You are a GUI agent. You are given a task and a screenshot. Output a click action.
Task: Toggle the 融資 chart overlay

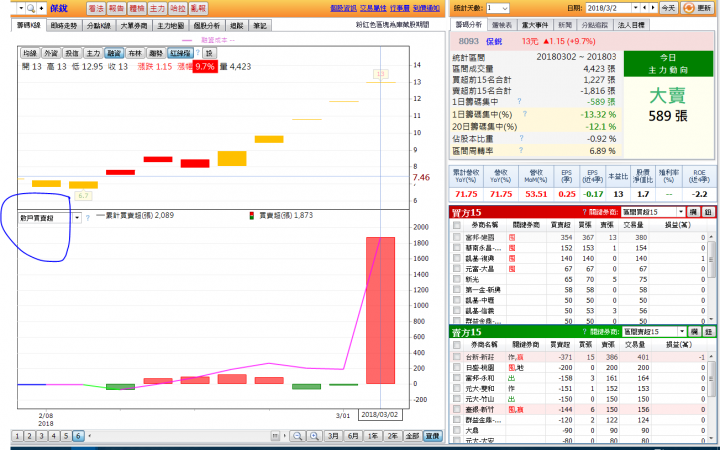pyautogui.click(x=114, y=53)
